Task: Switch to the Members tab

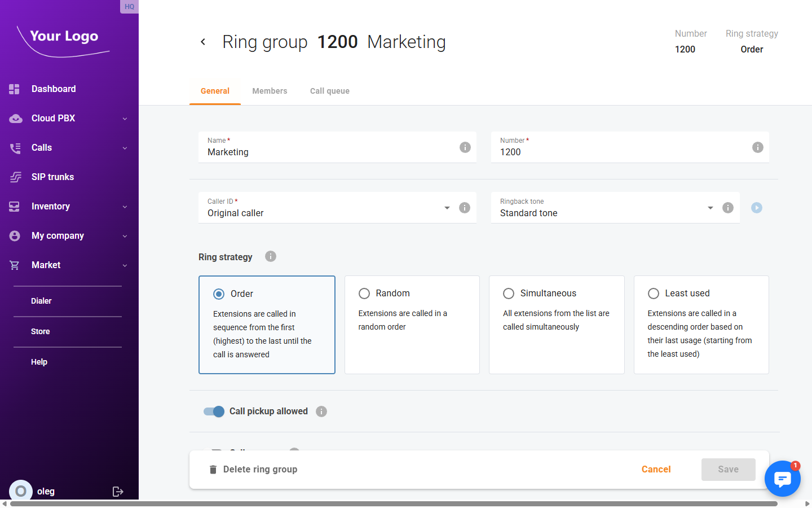Action: point(270,91)
